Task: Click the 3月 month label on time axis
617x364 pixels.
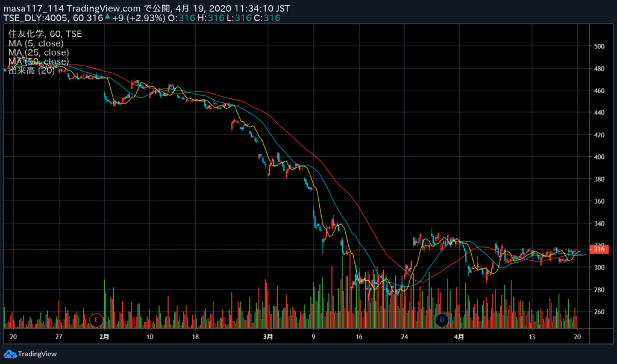Action: (268, 337)
